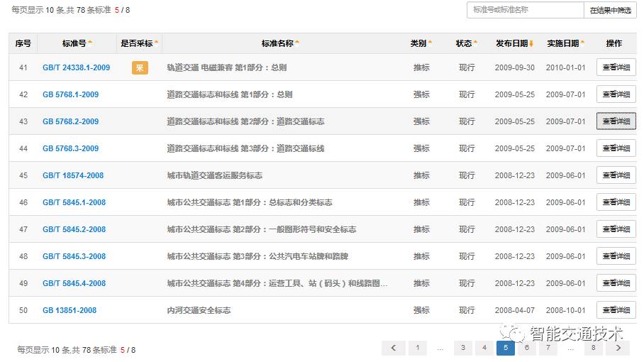Image resolution: width=644 pixels, height=362 pixels.
Task: Click date 2010-01-01 in row 41
Action: (x=565, y=67)
